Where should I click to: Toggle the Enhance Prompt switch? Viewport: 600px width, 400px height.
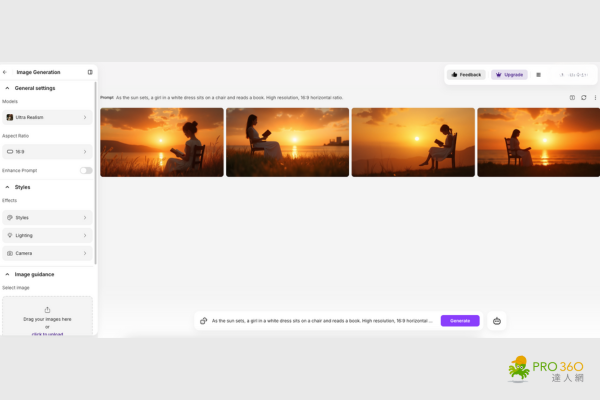coord(86,170)
